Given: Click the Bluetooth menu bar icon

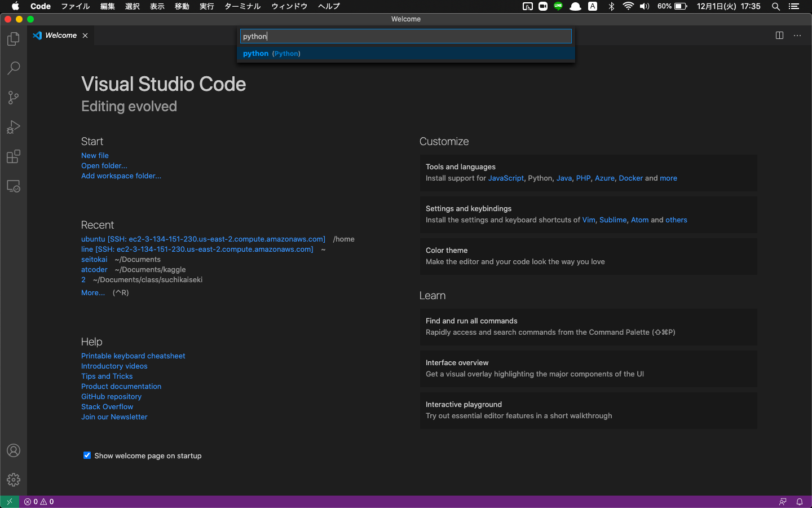Looking at the screenshot, I should click(611, 6).
